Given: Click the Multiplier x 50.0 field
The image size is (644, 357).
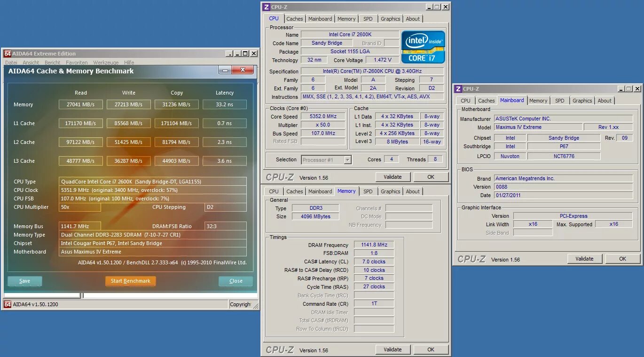Looking at the screenshot, I should [x=323, y=125].
